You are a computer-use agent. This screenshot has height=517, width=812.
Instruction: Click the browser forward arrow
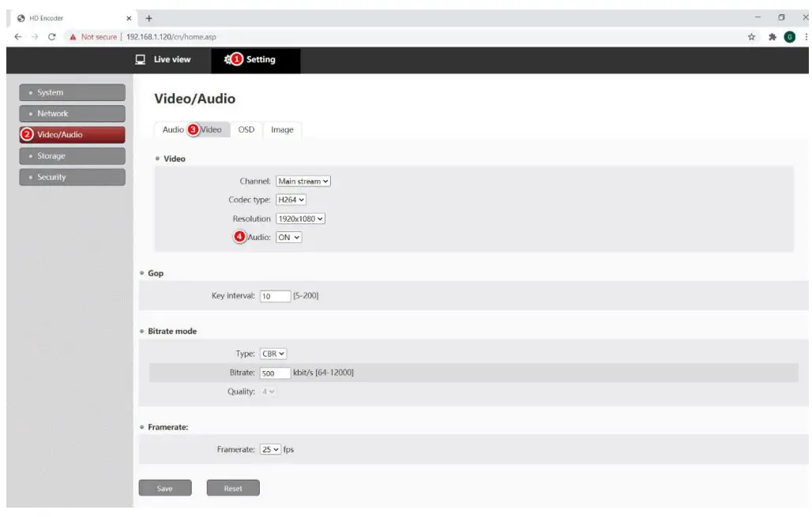tap(35, 37)
